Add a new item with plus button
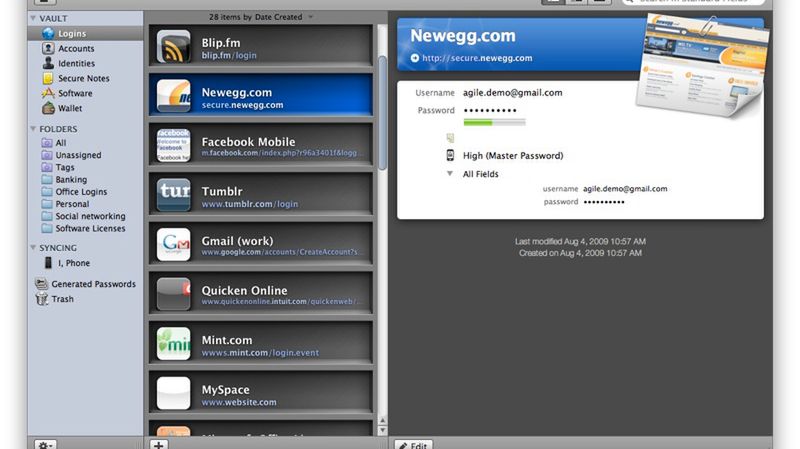The height and width of the screenshot is (449, 800). click(159, 444)
